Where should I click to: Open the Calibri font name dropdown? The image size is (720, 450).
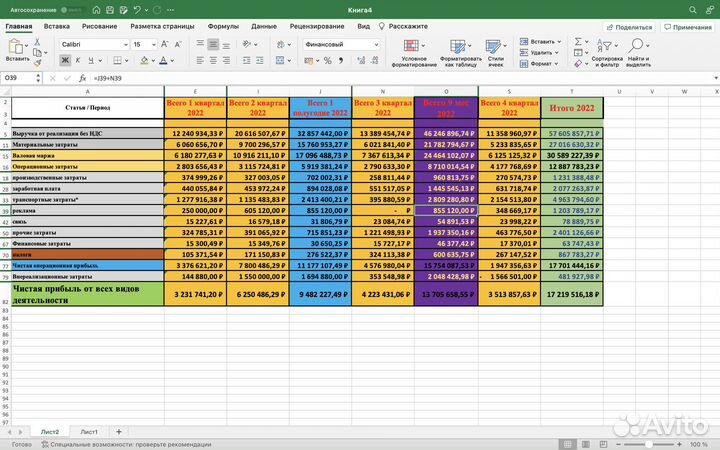(125, 45)
